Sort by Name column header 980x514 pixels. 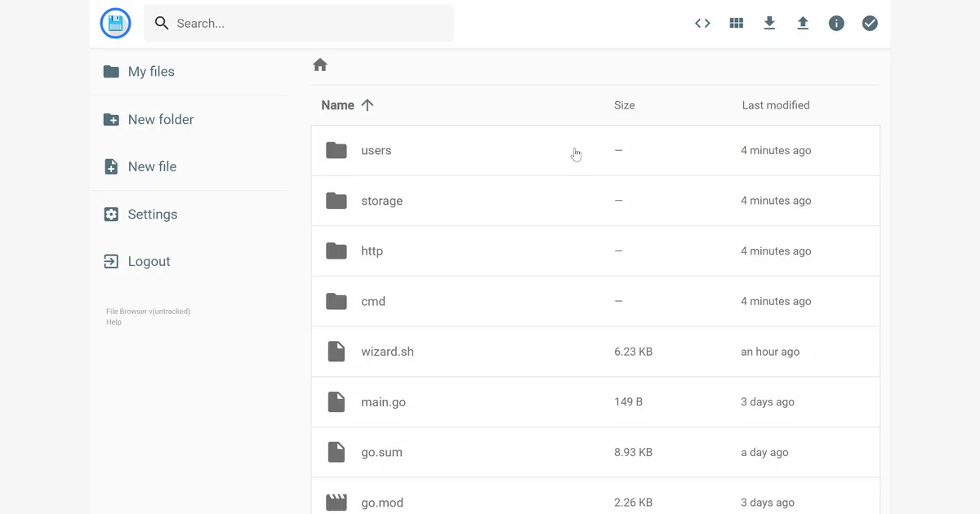[347, 105]
